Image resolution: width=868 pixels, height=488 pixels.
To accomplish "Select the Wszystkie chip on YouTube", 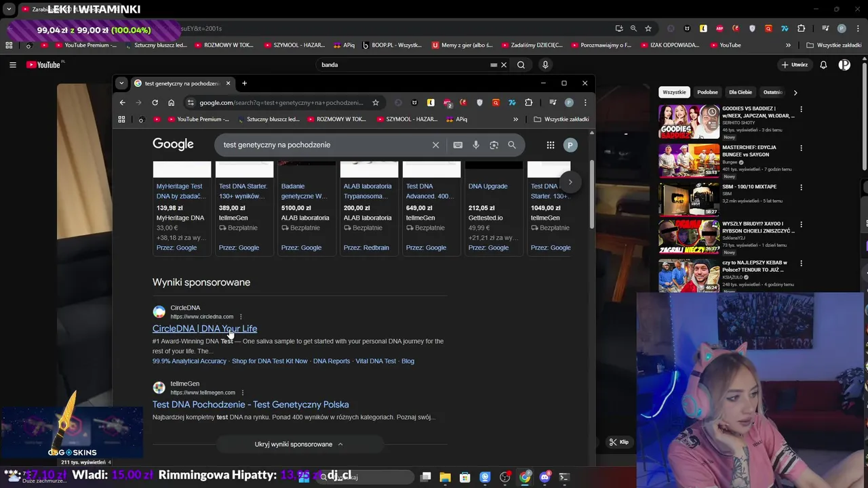I will tap(674, 92).
